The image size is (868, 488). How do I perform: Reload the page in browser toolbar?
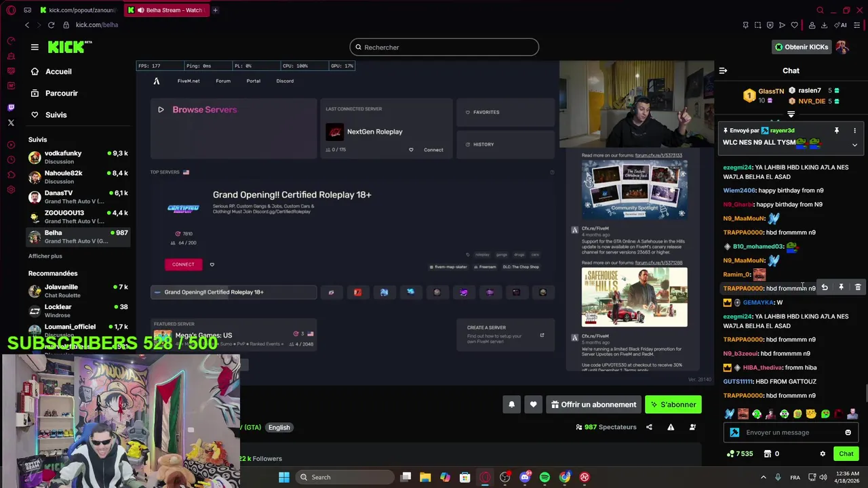[51, 25]
